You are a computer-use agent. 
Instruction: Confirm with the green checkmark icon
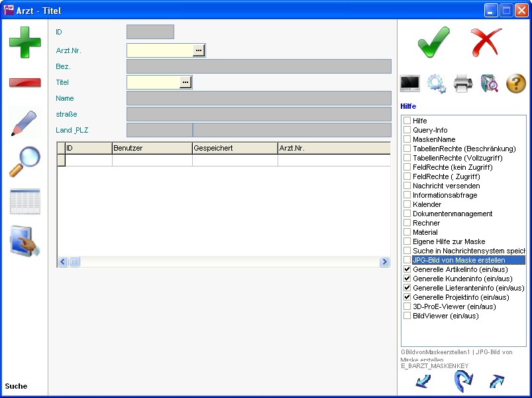(x=434, y=42)
